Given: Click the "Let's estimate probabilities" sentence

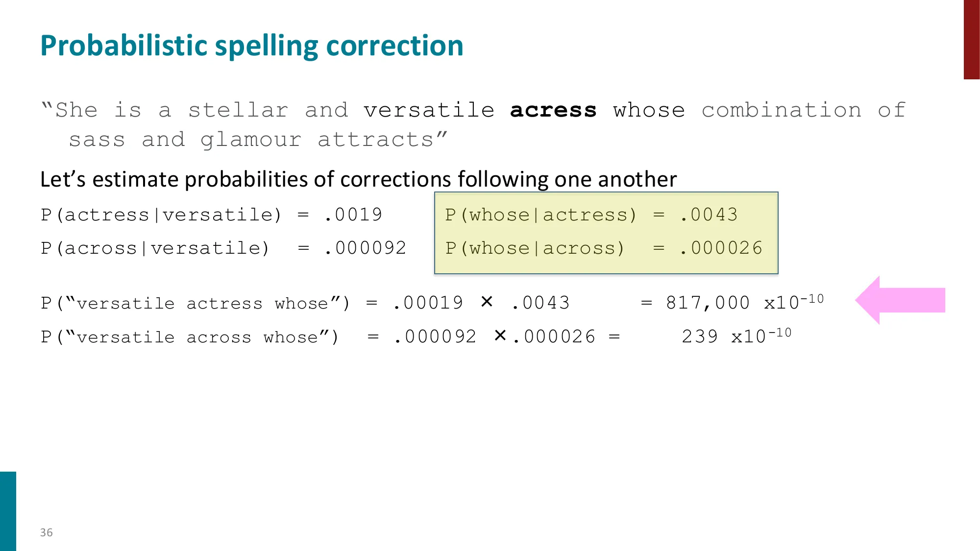Looking at the screenshot, I should (x=358, y=179).
